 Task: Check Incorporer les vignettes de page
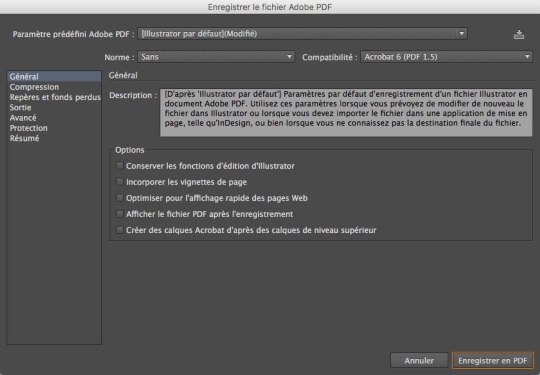coord(120,181)
